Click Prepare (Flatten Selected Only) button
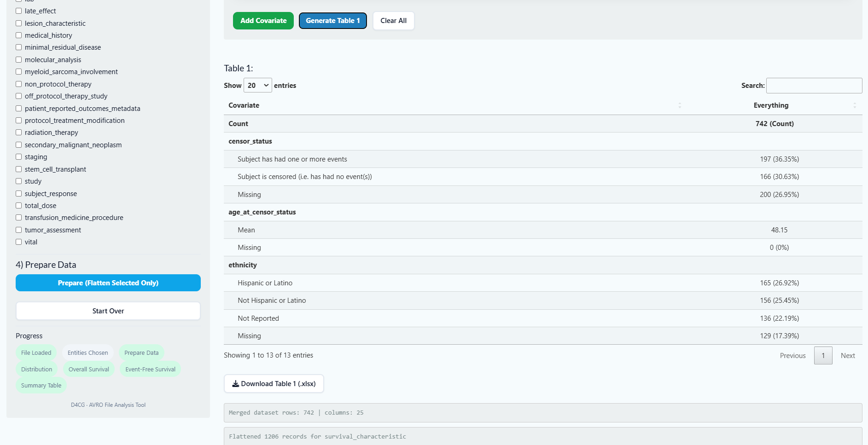 (108, 283)
